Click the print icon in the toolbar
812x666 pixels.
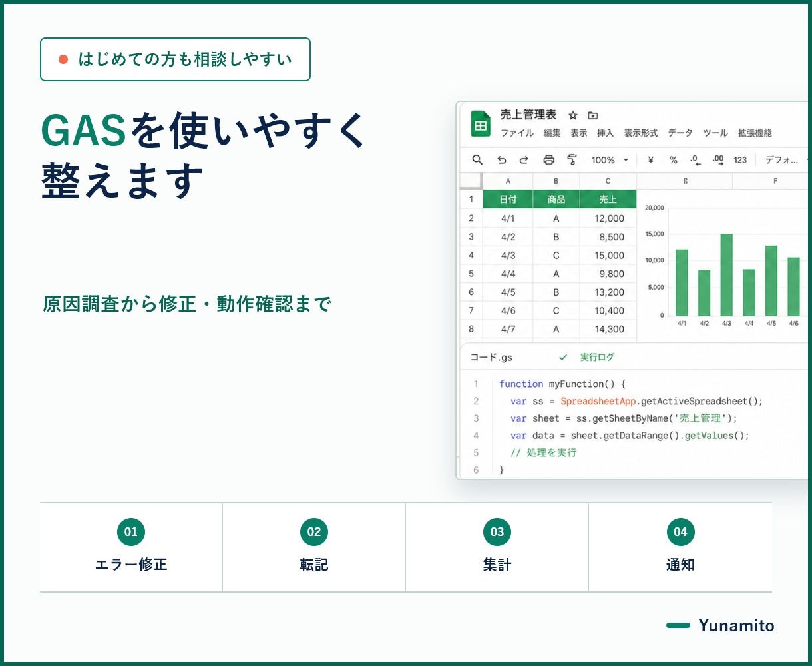[548, 160]
